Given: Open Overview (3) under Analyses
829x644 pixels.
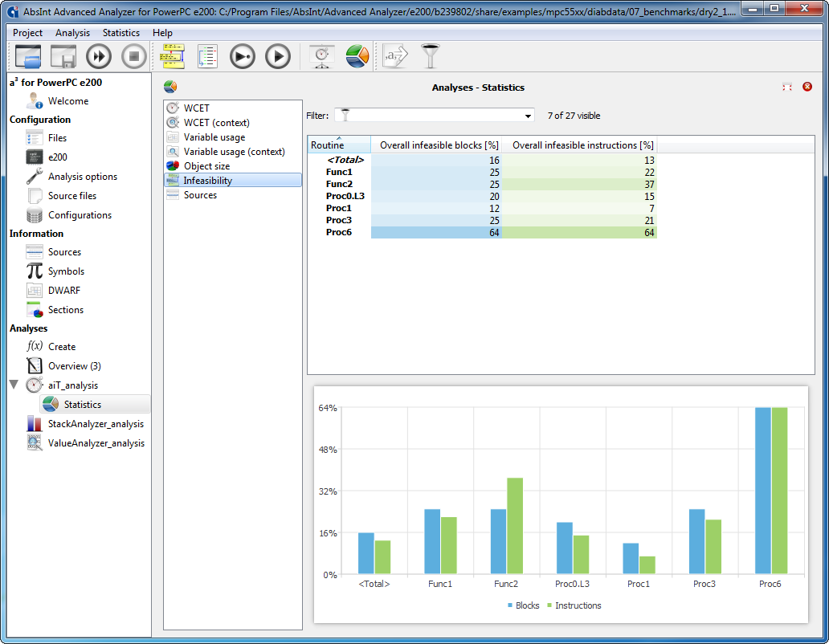Looking at the screenshot, I should [75, 366].
